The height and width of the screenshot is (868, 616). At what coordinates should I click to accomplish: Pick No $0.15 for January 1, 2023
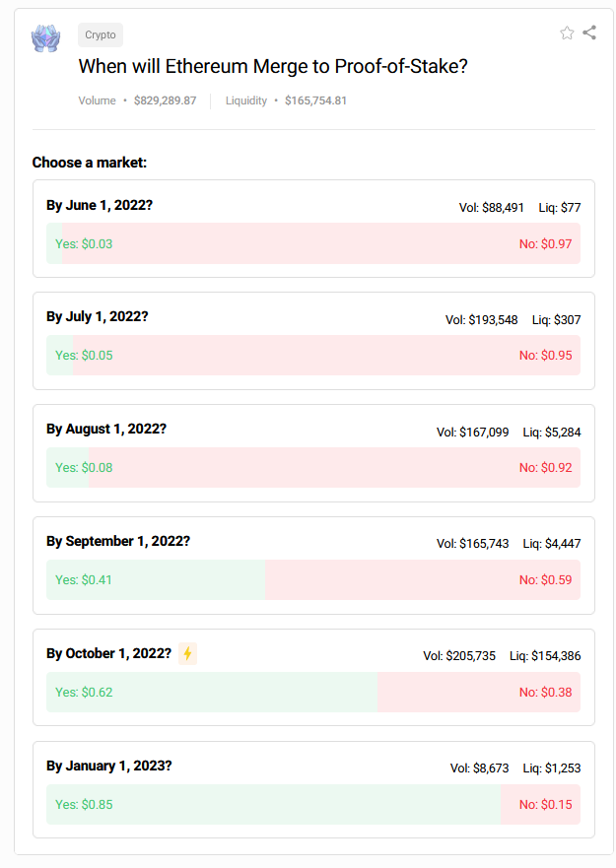point(545,805)
